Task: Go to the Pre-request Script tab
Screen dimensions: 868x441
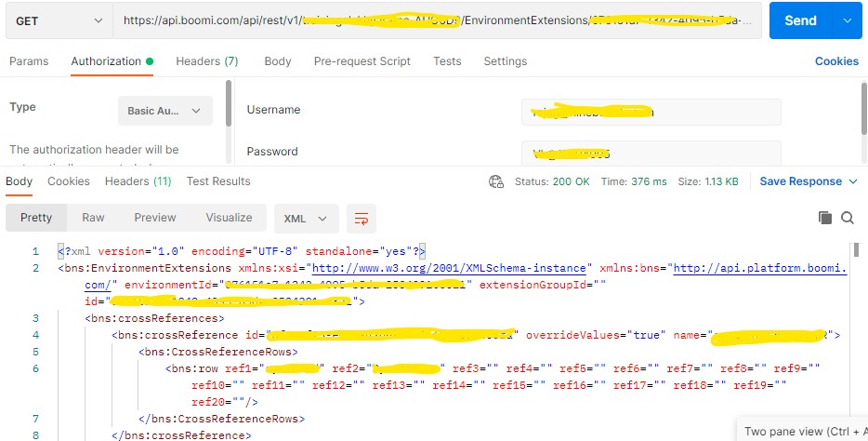Action: click(362, 61)
